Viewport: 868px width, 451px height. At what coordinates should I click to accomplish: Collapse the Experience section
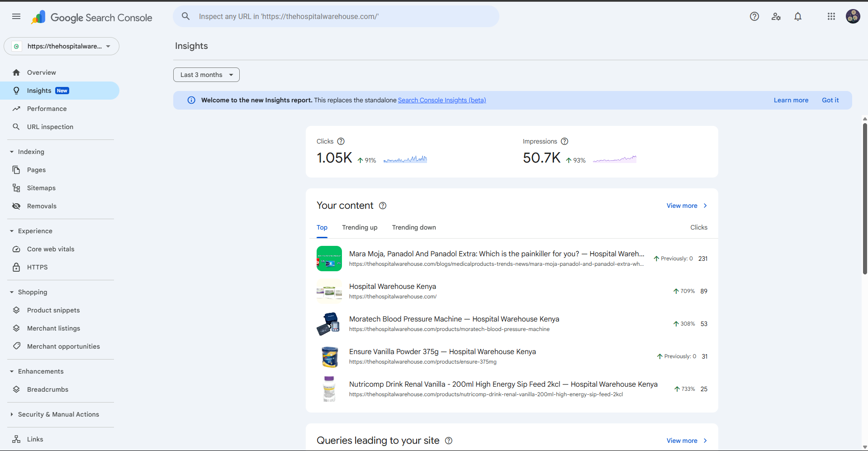[x=12, y=231]
